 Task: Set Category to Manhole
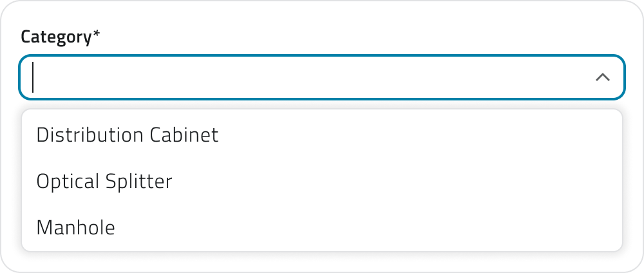(76, 227)
